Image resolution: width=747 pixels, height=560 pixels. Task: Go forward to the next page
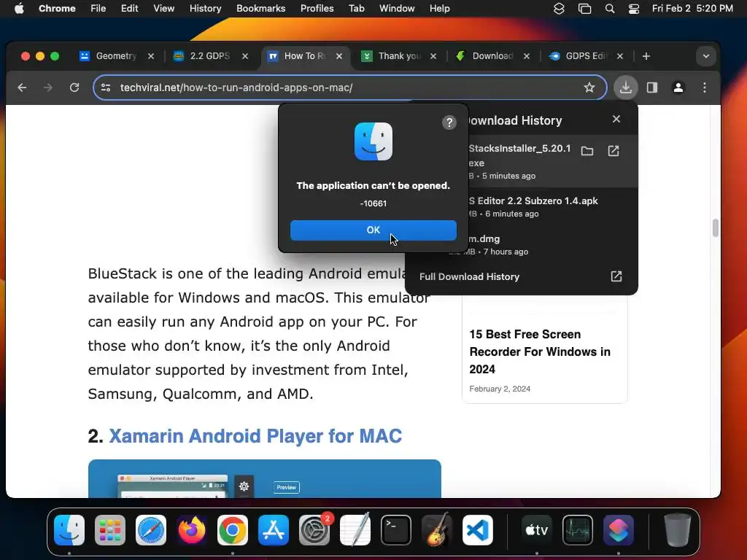[47, 87]
